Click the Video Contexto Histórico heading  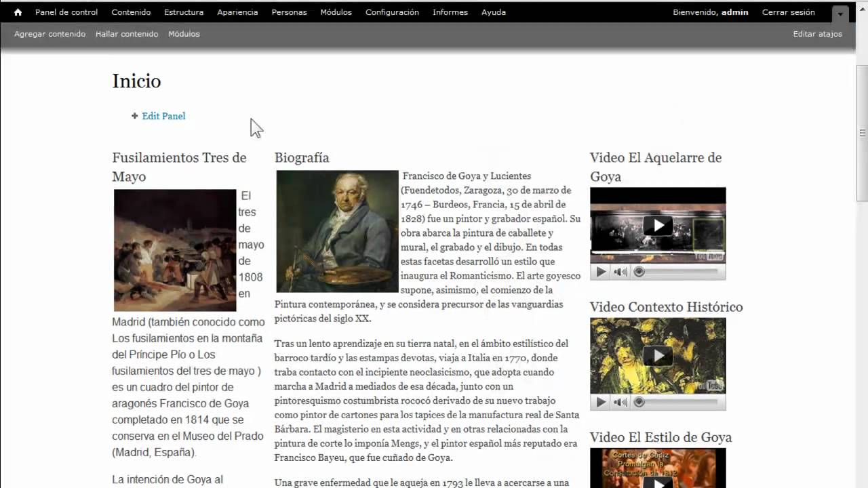pos(667,307)
